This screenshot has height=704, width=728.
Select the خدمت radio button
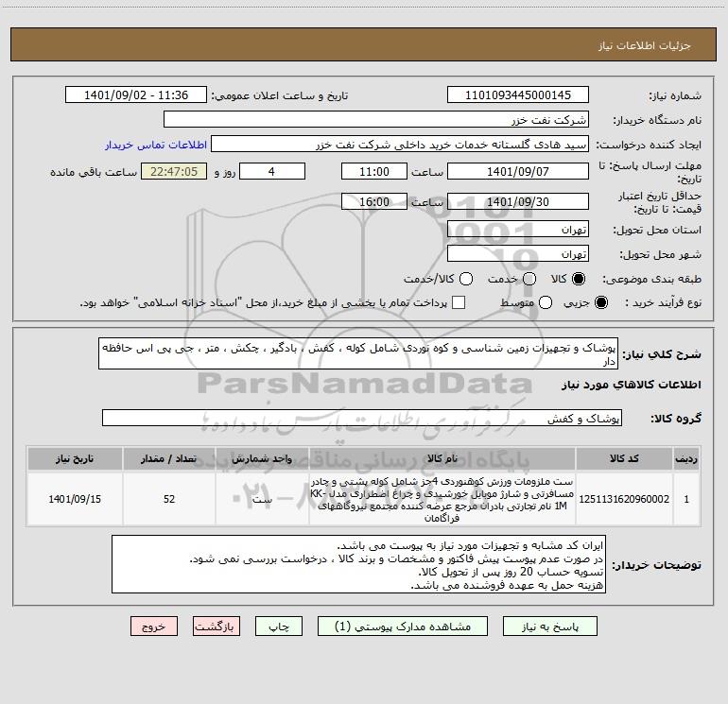(529, 279)
